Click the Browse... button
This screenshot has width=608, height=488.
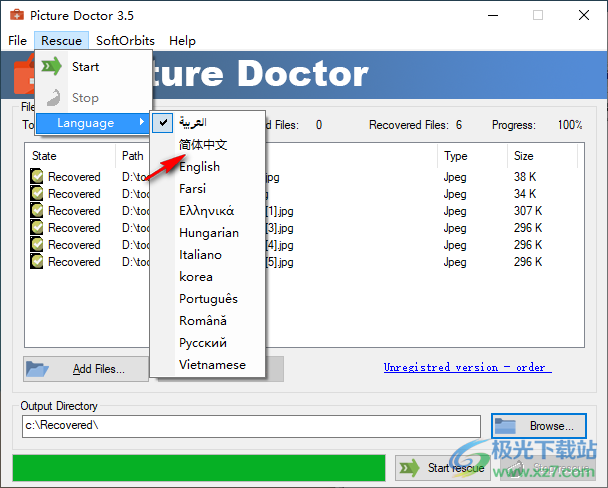[x=539, y=426]
